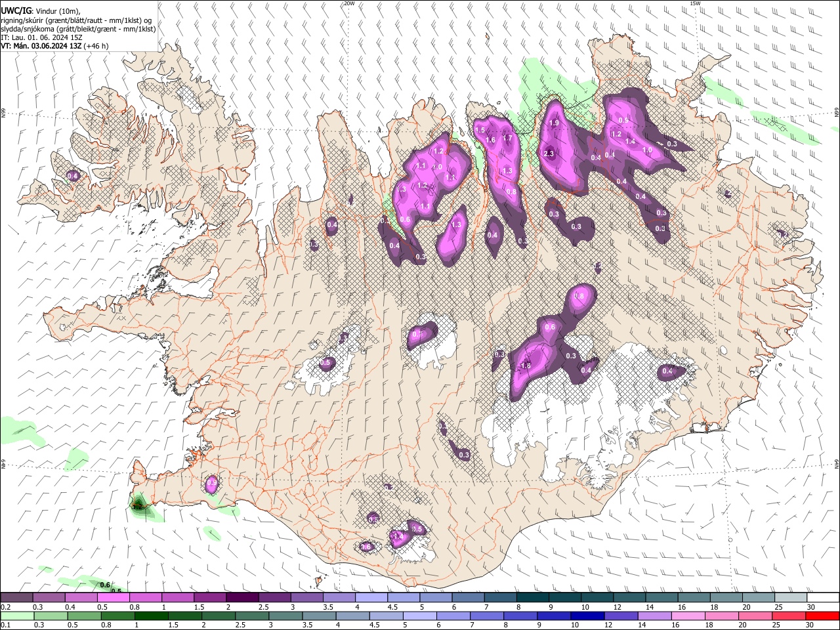Click the dark teal '8' swatch in snow legend
The height and width of the screenshot is (630, 840).
tap(533, 597)
